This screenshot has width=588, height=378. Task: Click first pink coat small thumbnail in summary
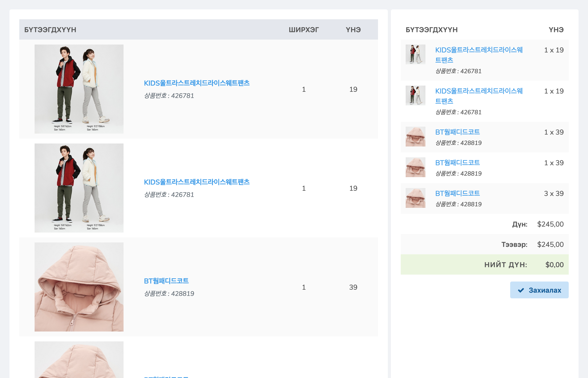pos(416,137)
